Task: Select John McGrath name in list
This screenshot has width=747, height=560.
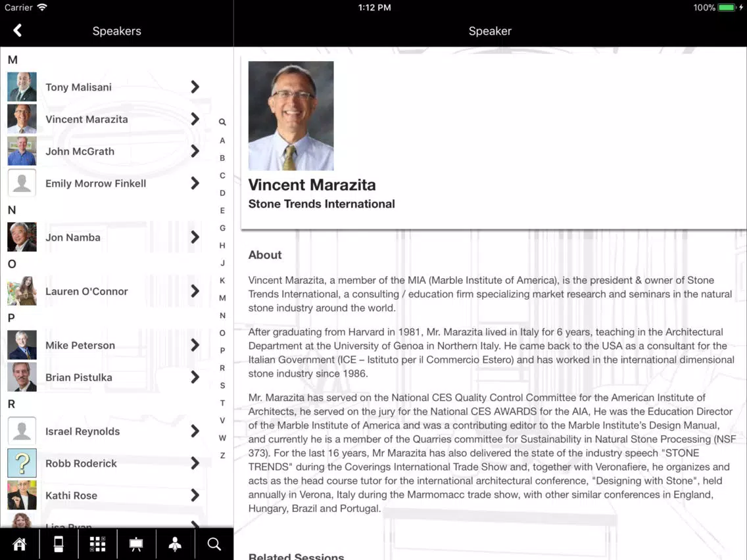Action: tap(80, 151)
